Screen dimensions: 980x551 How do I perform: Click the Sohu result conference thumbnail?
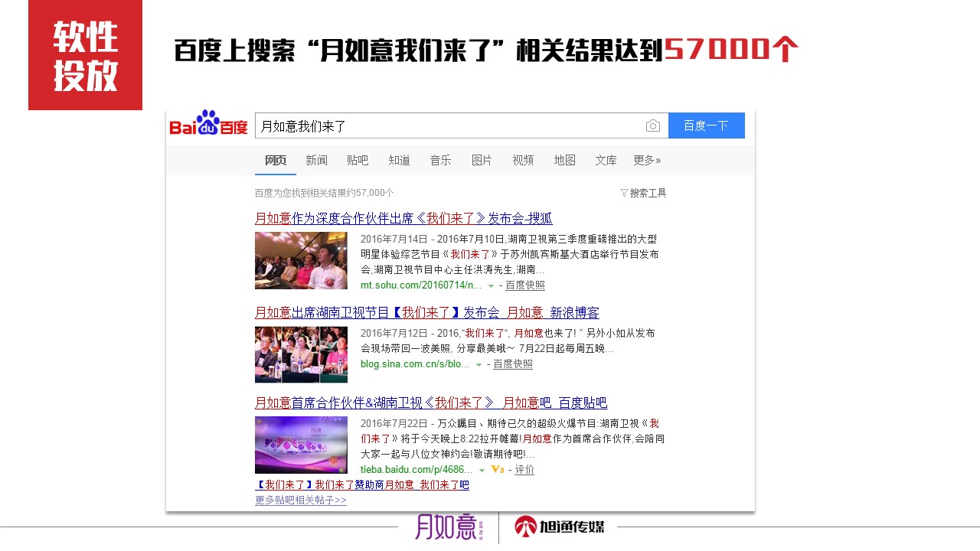pyautogui.click(x=301, y=260)
